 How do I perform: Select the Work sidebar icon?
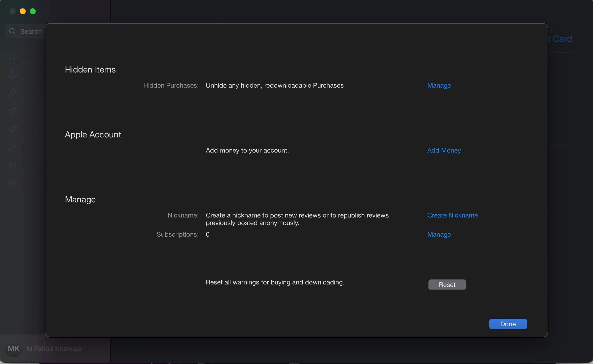(12, 111)
